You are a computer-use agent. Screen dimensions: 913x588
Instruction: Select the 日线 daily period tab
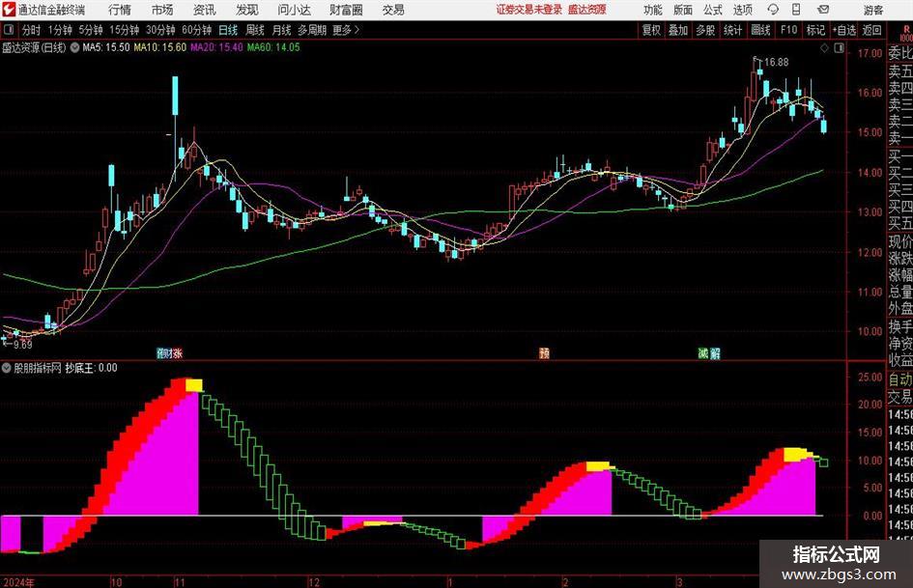point(228,30)
